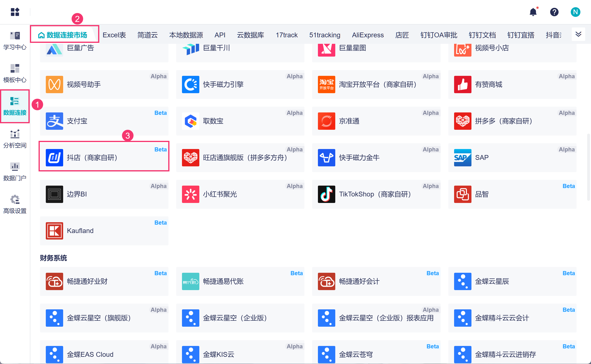
Task: Switch to the API tab
Action: coord(220,35)
